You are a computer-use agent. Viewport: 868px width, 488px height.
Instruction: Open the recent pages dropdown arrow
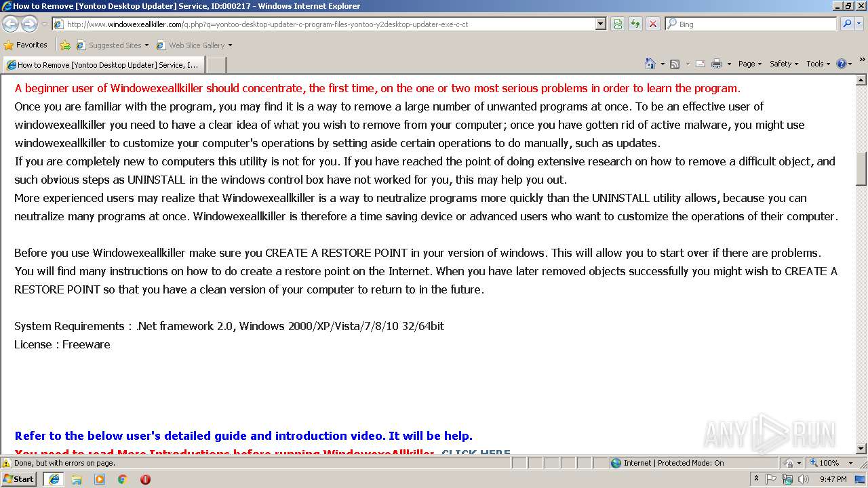(44, 24)
